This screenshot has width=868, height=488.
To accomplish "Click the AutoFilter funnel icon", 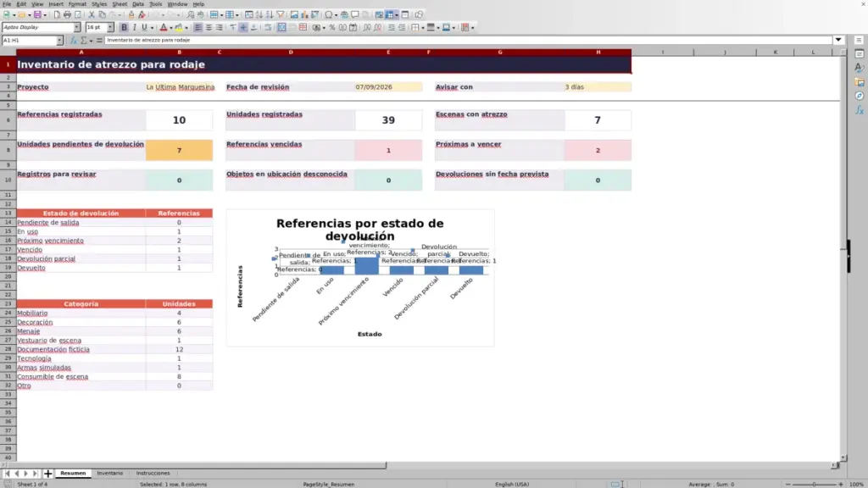I will (280, 14).
